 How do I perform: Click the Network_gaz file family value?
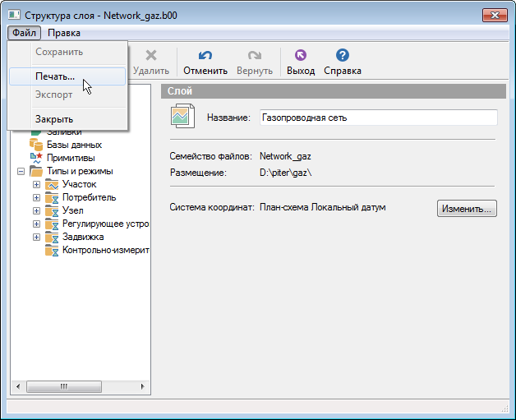pos(285,156)
